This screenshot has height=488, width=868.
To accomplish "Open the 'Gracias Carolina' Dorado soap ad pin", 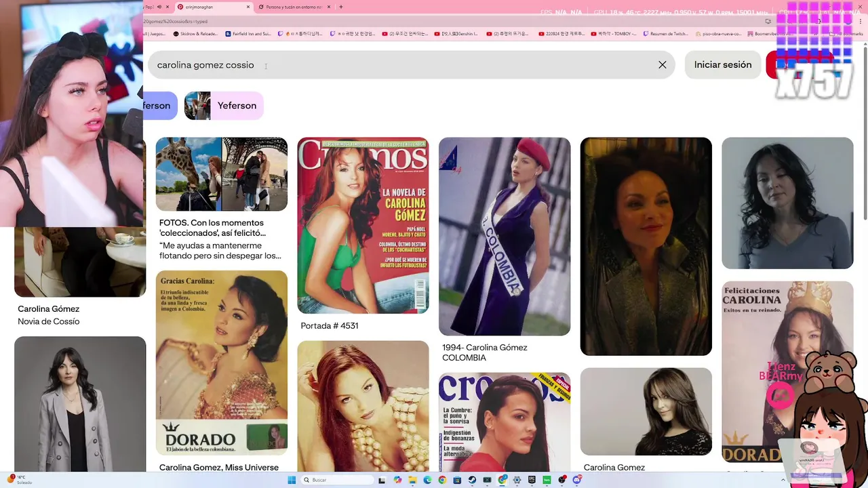I will pos(222,363).
